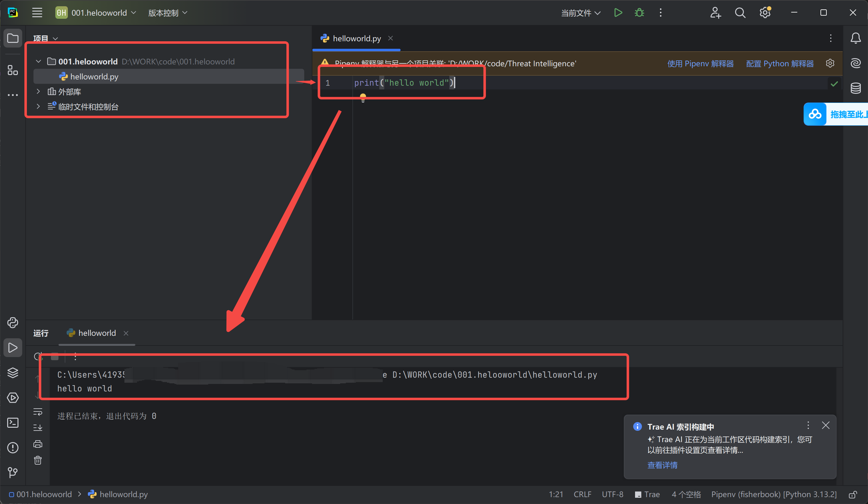Viewport: 868px width, 504px height.
Task: Toggle read-only lock in status bar
Action: click(x=853, y=495)
